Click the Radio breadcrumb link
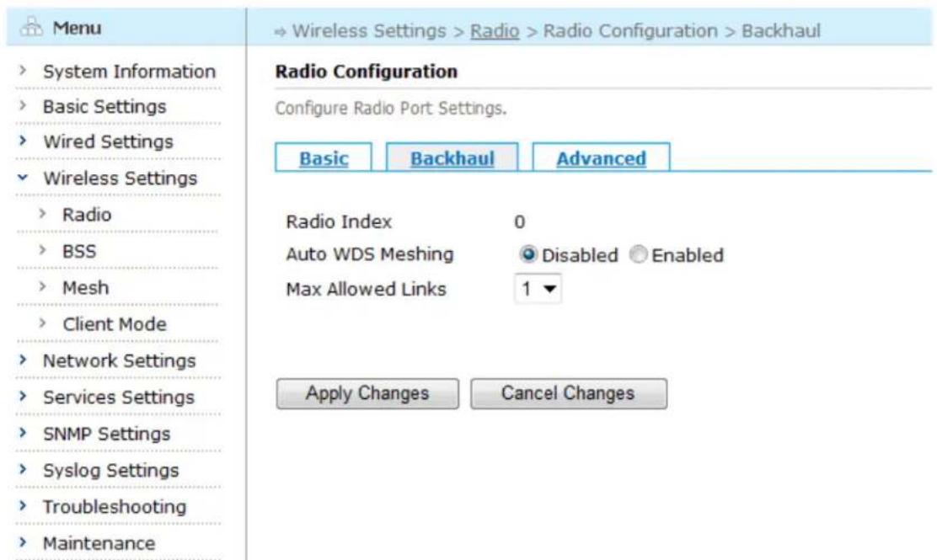The height and width of the screenshot is (560, 937). point(494,31)
